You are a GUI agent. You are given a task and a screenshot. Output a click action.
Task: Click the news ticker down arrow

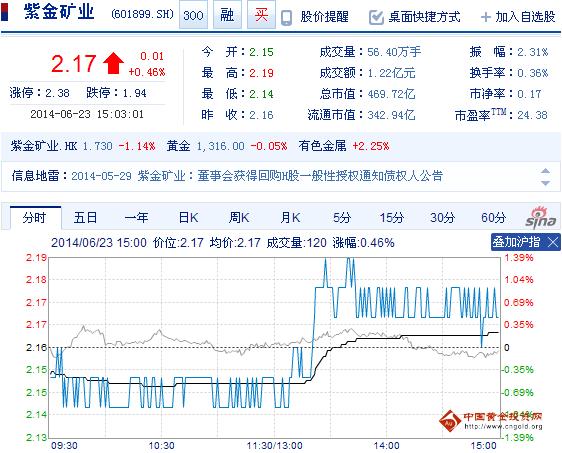(x=546, y=183)
